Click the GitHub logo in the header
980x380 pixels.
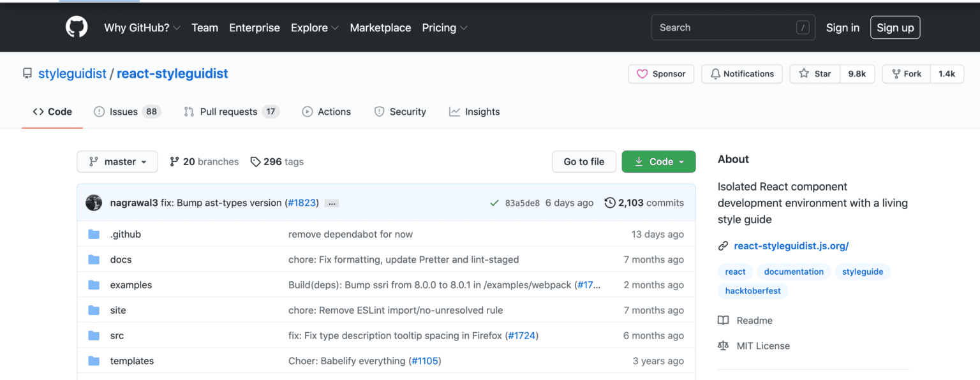coord(76,27)
